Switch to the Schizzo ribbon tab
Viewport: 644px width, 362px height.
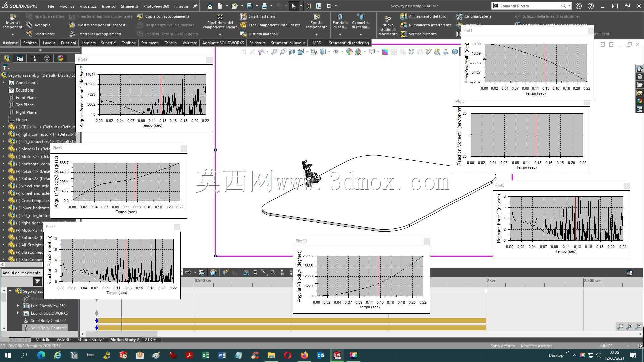(x=30, y=43)
